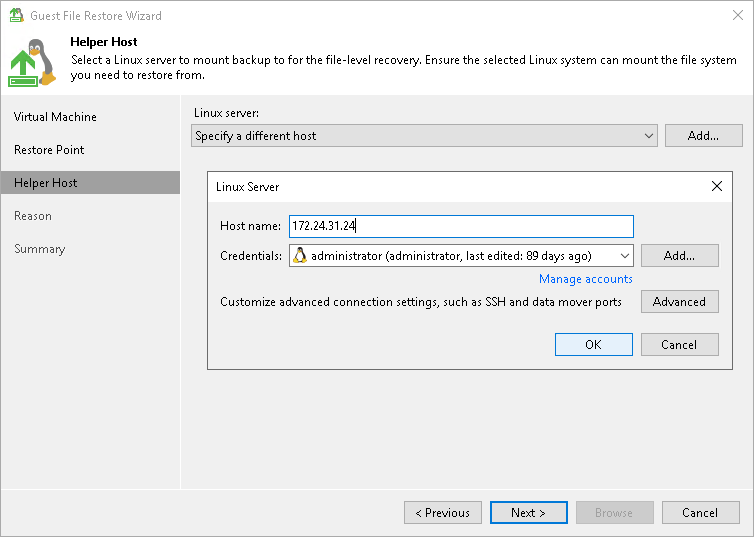
Task: Select the Helper Host step
Action: click(90, 183)
